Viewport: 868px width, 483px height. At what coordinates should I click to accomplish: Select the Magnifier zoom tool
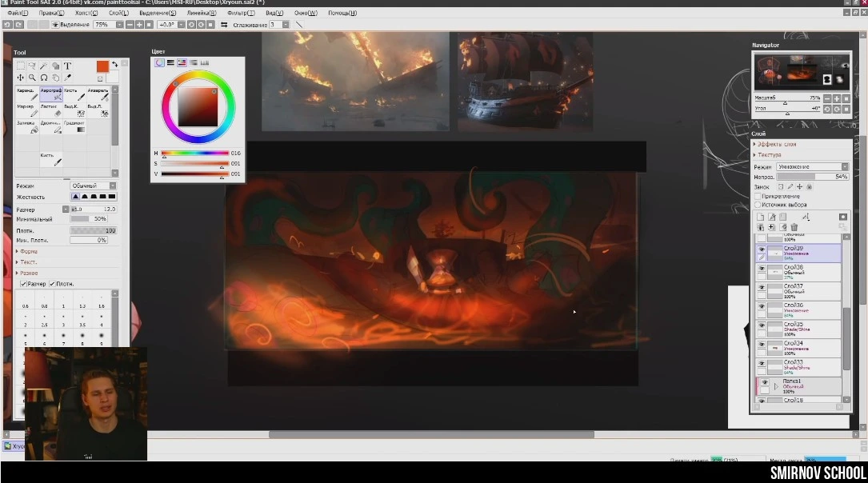click(32, 78)
